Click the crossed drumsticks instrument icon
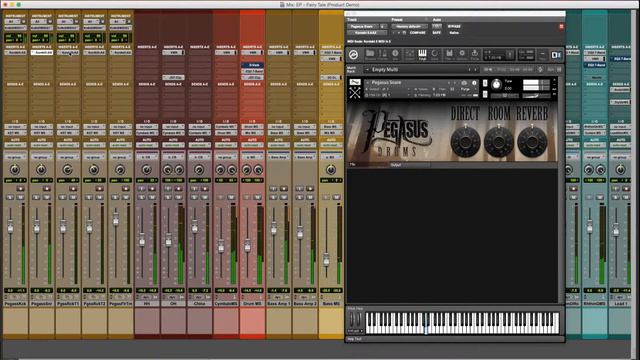 [x=355, y=93]
